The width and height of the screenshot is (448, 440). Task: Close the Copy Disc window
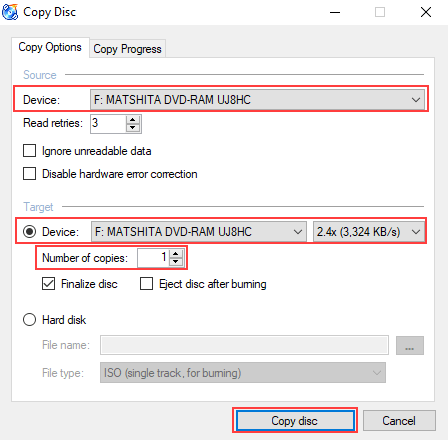pyautogui.click(x=426, y=12)
